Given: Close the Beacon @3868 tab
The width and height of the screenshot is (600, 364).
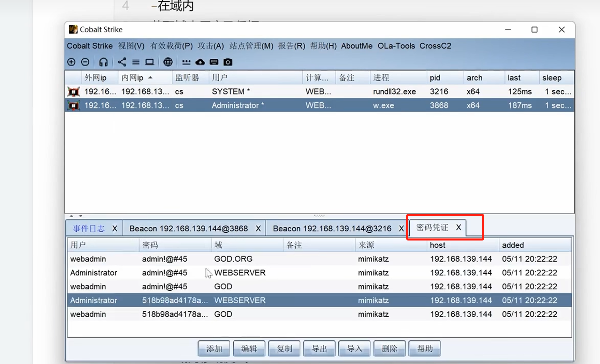Looking at the screenshot, I should tap(259, 229).
